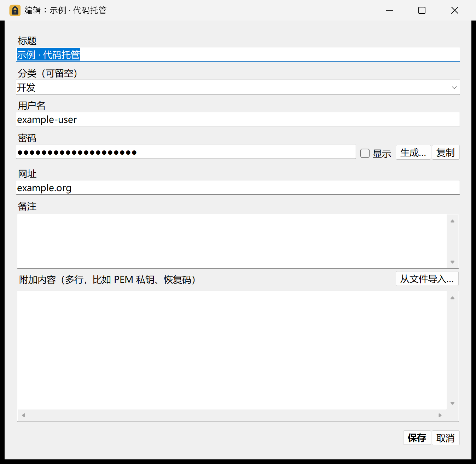Close the 编辑 dialog window
Viewport: 476px width, 464px height.
pyautogui.click(x=455, y=10)
